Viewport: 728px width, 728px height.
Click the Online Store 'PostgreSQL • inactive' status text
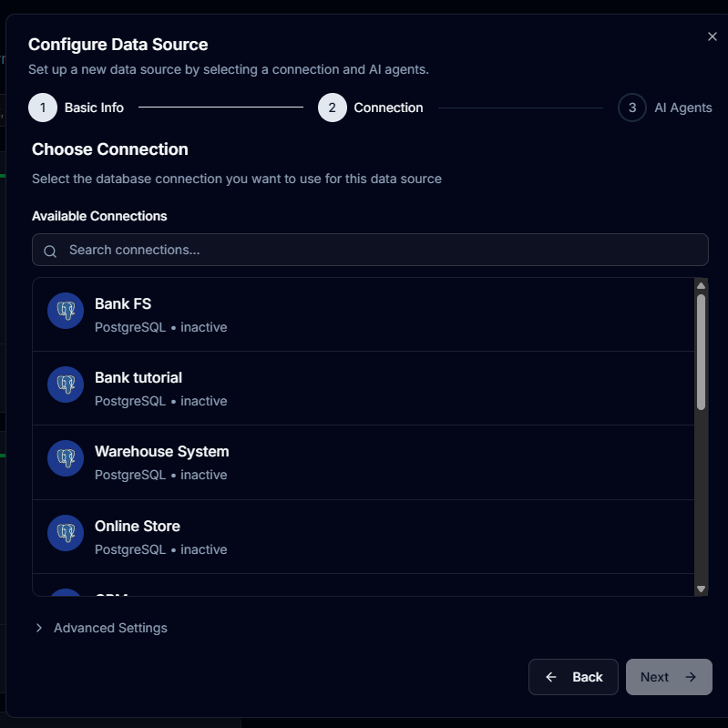click(160, 549)
